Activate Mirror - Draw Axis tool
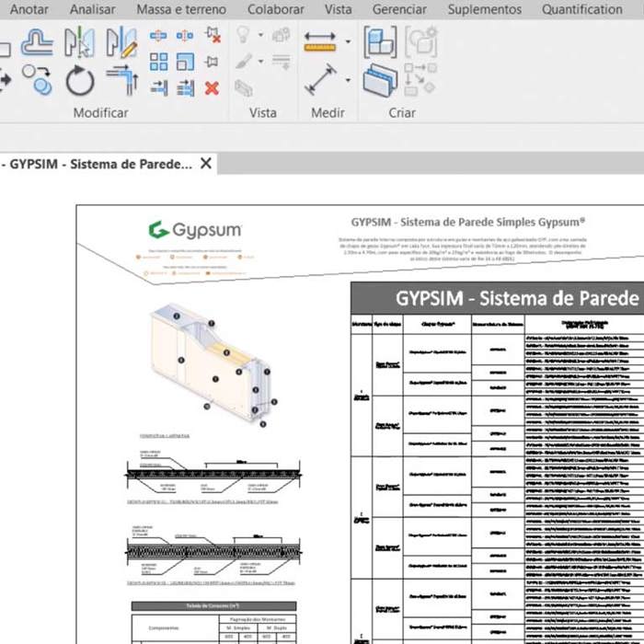 (121, 42)
